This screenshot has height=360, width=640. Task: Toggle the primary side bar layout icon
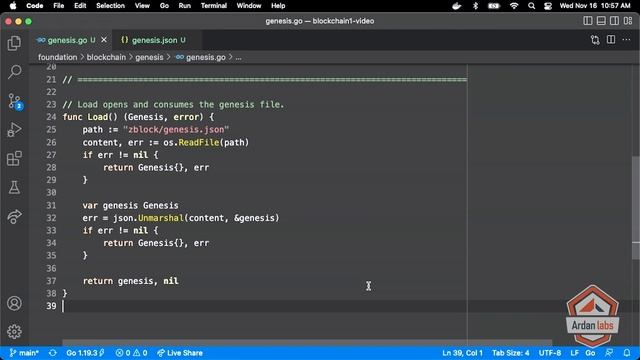[x=588, y=21]
